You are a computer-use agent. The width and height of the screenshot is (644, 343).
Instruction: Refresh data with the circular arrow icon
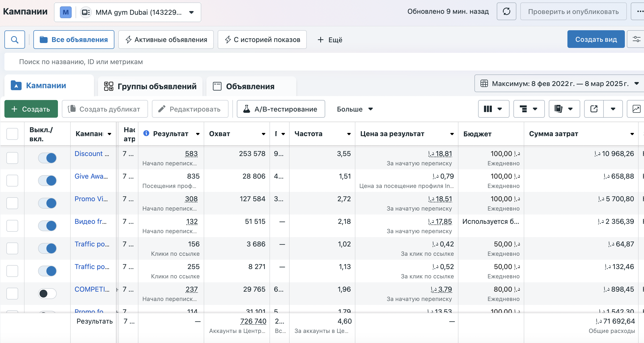point(507,12)
